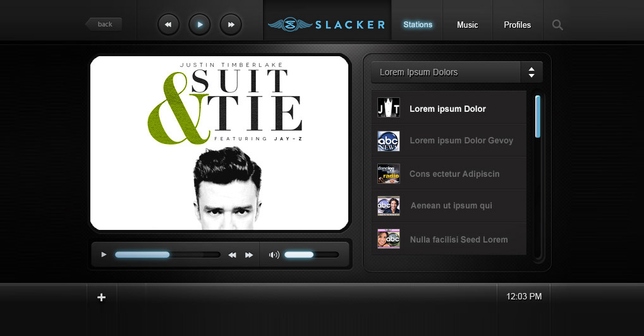Click the back button
This screenshot has height=336, width=644.
point(104,24)
